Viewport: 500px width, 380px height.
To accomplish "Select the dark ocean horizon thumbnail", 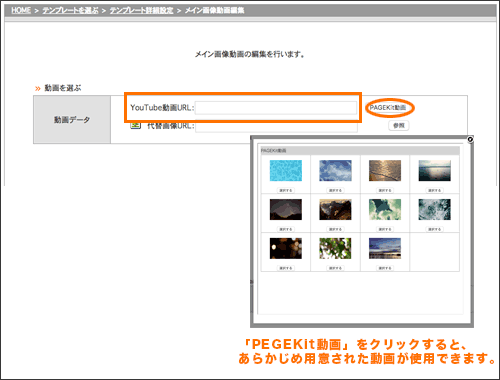I will point(435,171).
